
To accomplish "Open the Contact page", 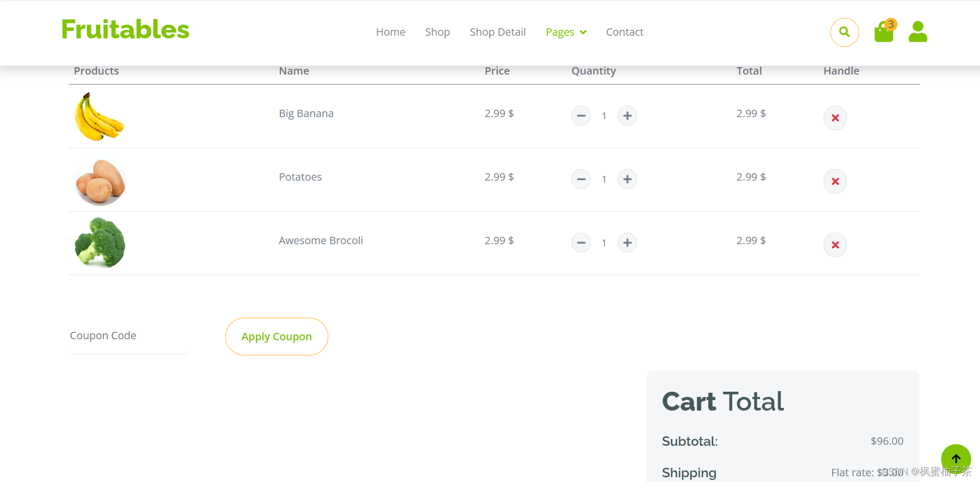I will coord(624,32).
